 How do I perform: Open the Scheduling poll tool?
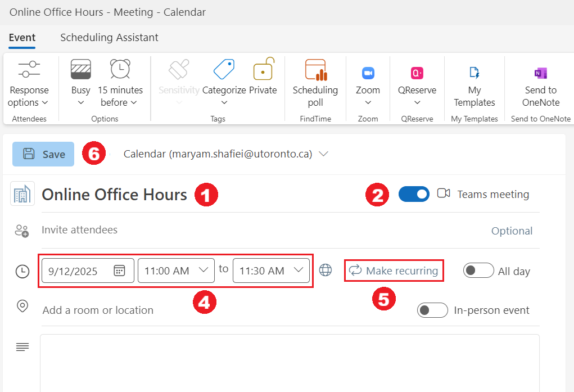315,84
